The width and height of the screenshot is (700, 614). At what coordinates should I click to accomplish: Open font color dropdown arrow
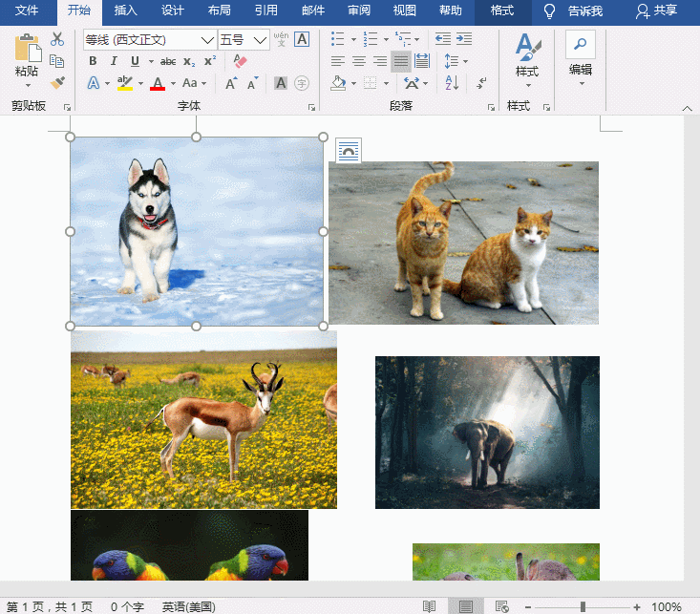click(x=173, y=83)
